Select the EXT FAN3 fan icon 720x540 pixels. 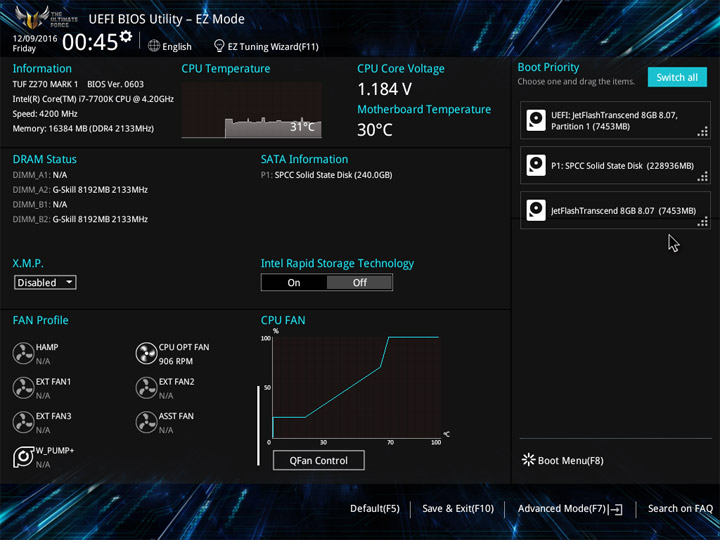[23, 422]
